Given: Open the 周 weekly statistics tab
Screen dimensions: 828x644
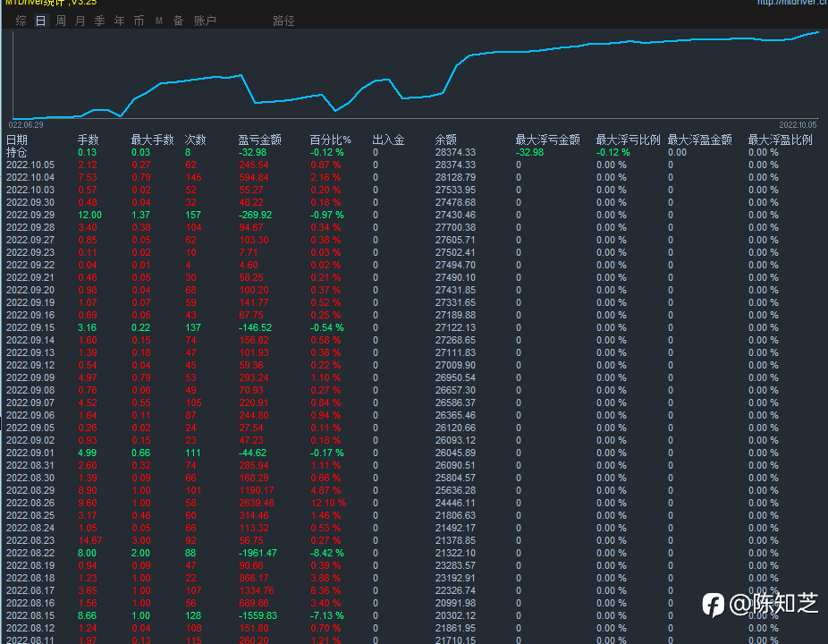Looking at the screenshot, I should [x=61, y=21].
